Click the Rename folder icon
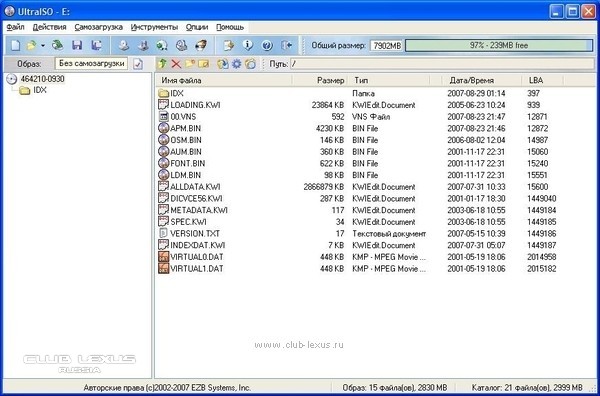Screen dimensions: 600x396 [x=203, y=64]
